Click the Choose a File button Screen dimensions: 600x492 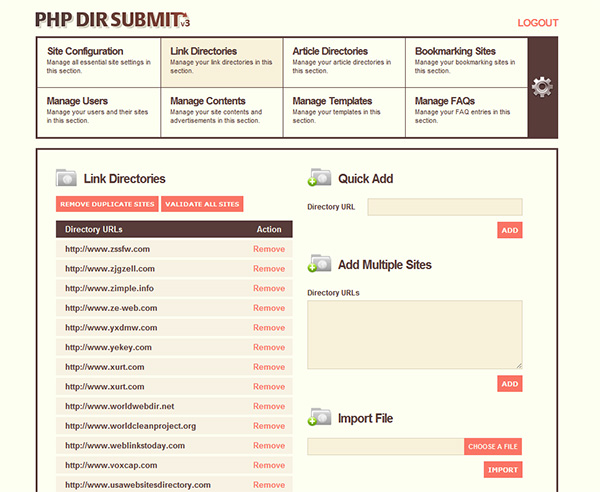click(x=493, y=446)
